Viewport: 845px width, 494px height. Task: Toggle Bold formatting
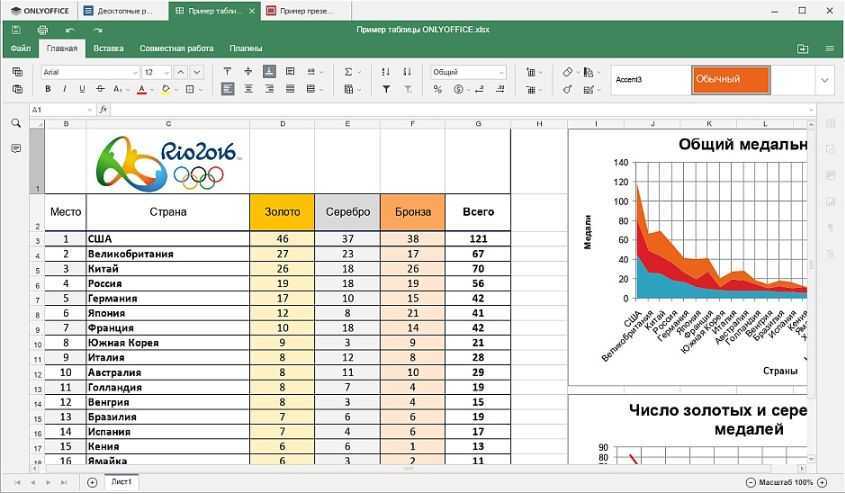coord(47,89)
